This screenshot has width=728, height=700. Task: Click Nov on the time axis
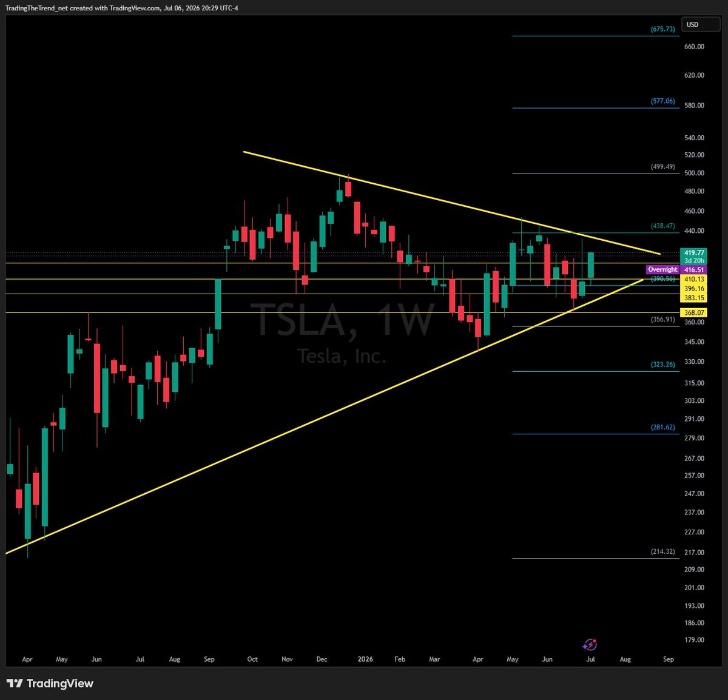point(288,659)
